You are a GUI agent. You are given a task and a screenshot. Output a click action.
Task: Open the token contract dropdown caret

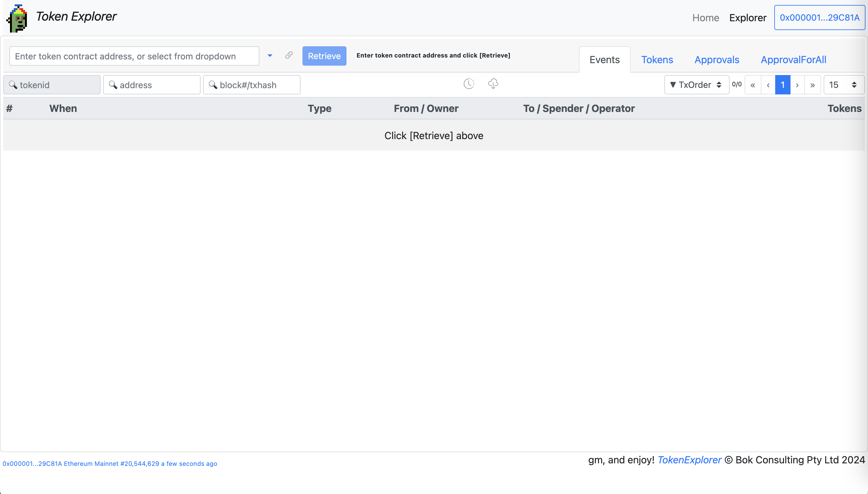pos(270,56)
